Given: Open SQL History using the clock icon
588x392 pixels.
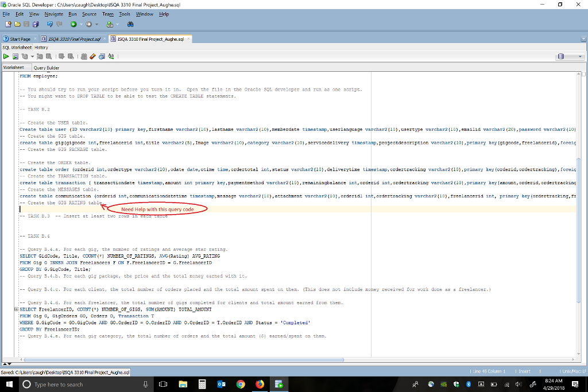Looking at the screenshot, I should 102,56.
